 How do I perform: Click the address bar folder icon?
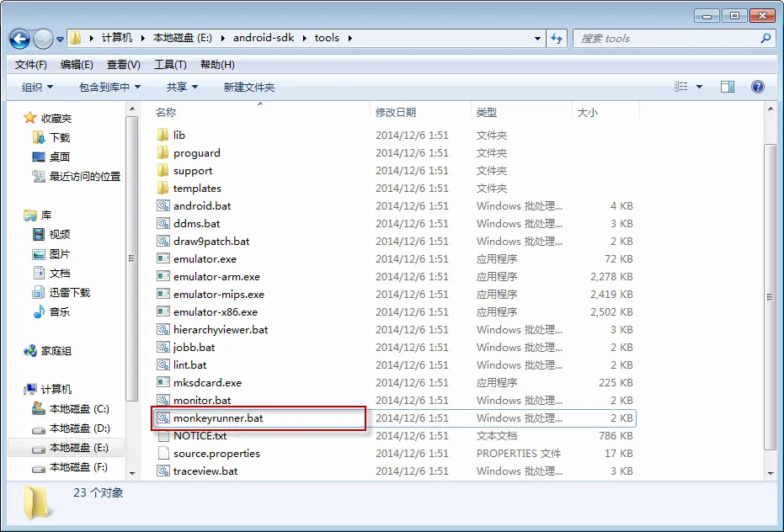click(75, 38)
